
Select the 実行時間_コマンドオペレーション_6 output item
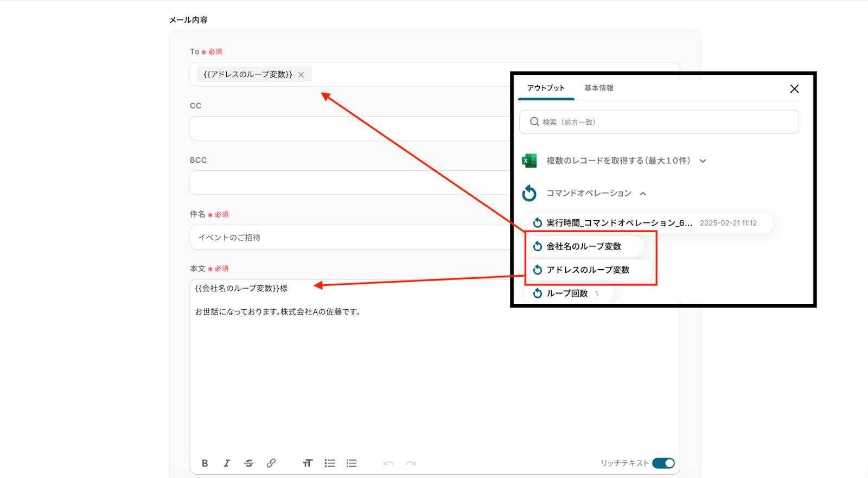(x=648, y=223)
